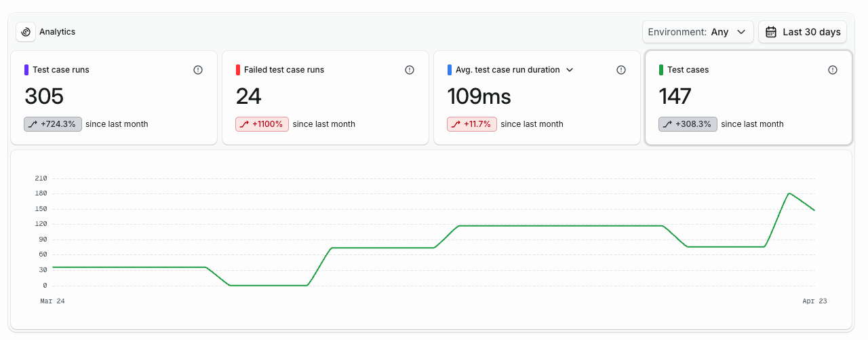This screenshot has width=868, height=340.
Task: Click the 147 test cases value
Action: click(675, 96)
